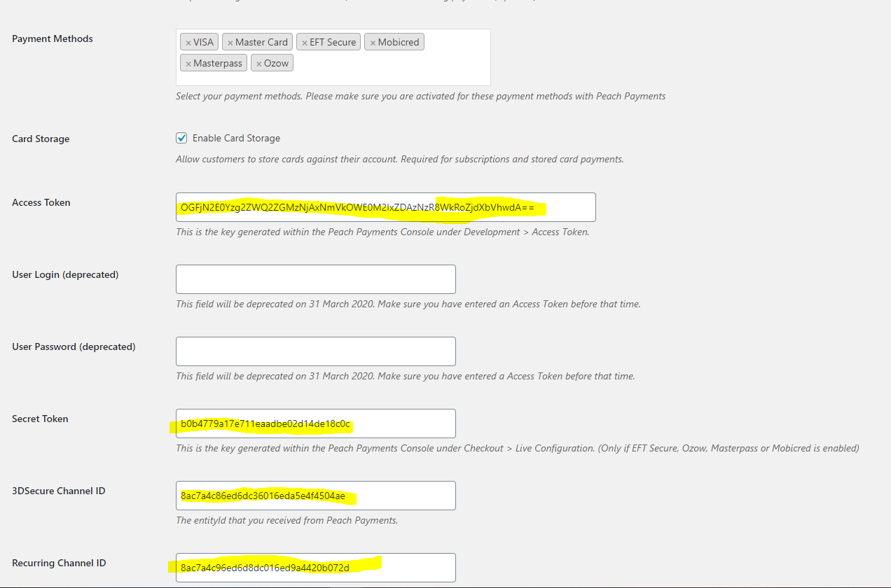This screenshot has height=588, width=891.
Task: Click the Recurring Channel ID label
Action: [59, 563]
